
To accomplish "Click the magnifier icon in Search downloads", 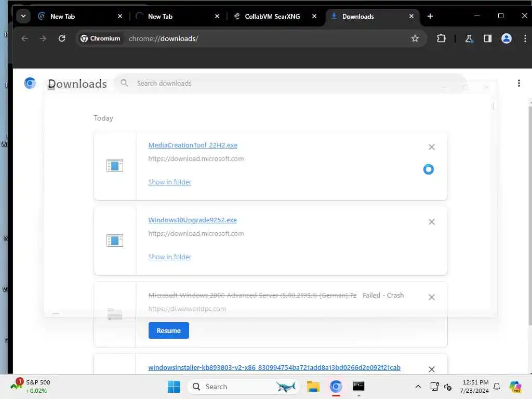I will (x=124, y=83).
